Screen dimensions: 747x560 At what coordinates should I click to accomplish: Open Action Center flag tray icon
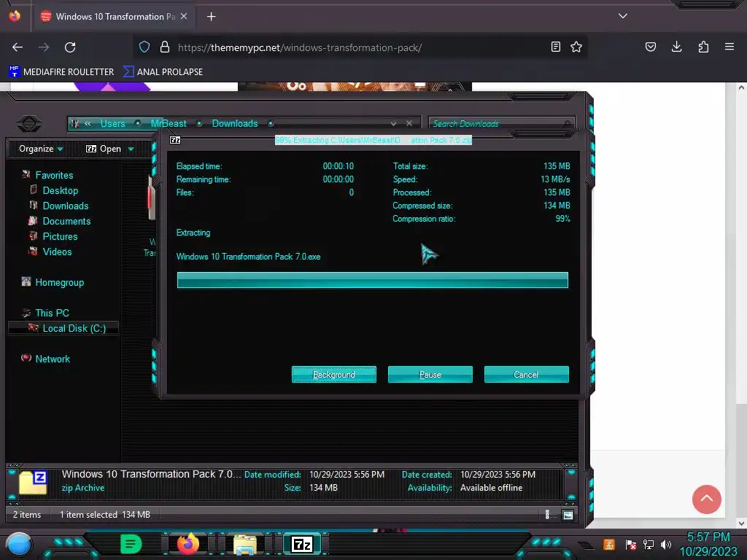(x=630, y=544)
